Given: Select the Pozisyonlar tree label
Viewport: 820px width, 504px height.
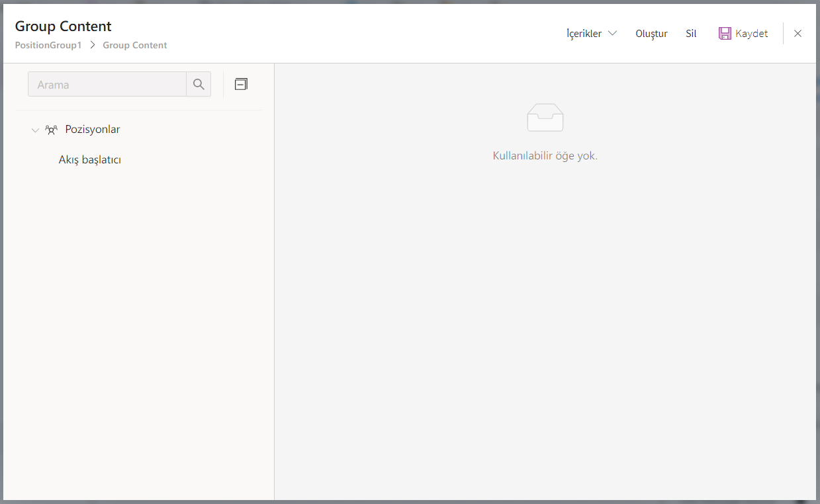Looking at the screenshot, I should click(93, 129).
